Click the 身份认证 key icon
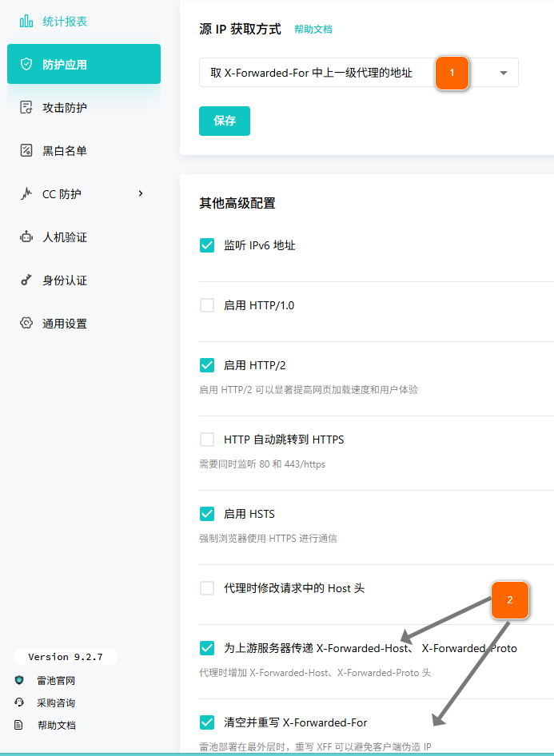The height and width of the screenshot is (756, 554). coord(26,281)
